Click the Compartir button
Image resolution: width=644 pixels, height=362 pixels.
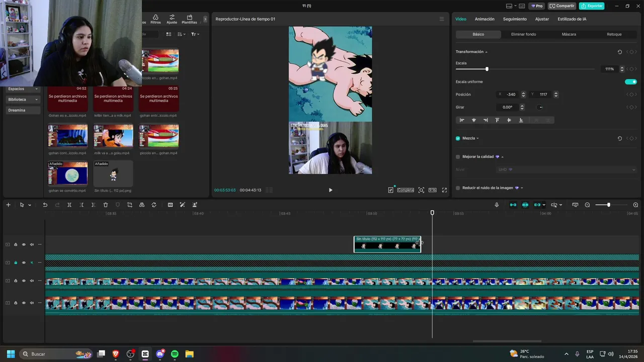(x=562, y=6)
